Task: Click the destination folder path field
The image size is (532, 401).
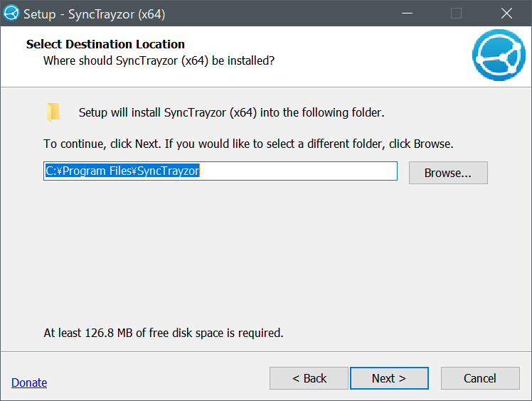Action: point(220,171)
